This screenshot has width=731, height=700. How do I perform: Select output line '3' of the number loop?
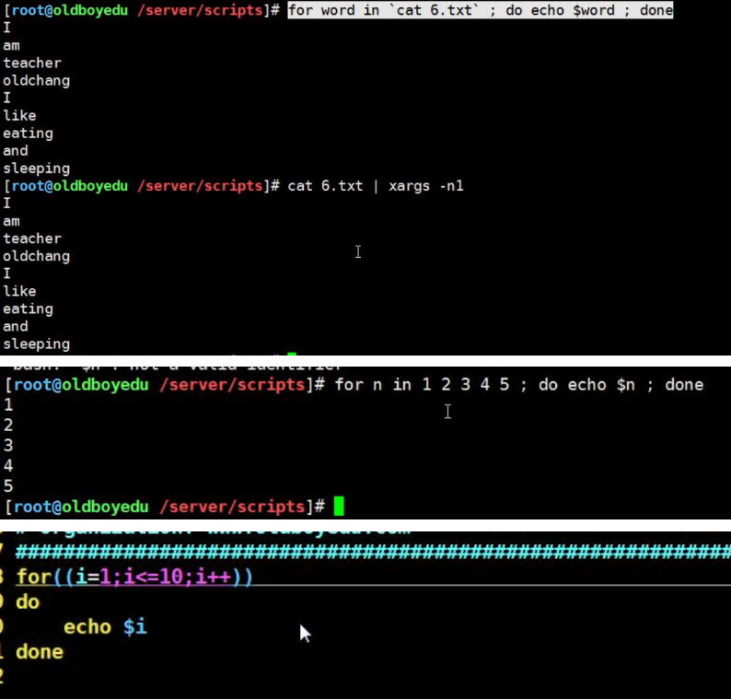click(x=8, y=446)
